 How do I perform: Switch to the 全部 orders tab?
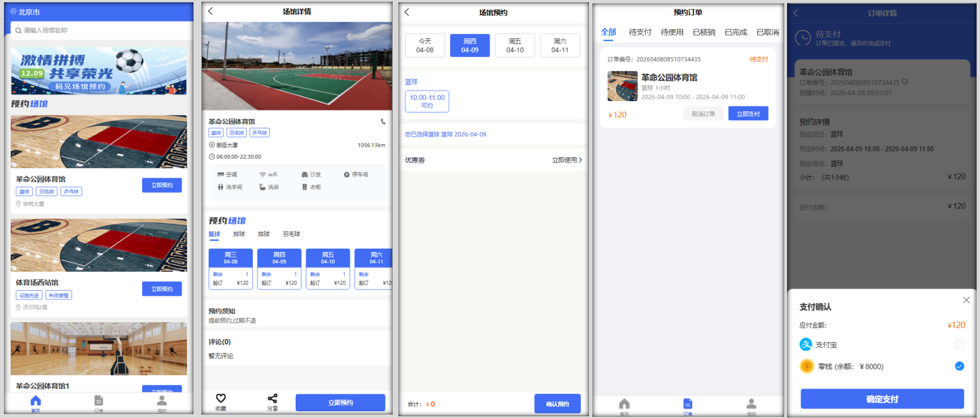[608, 32]
